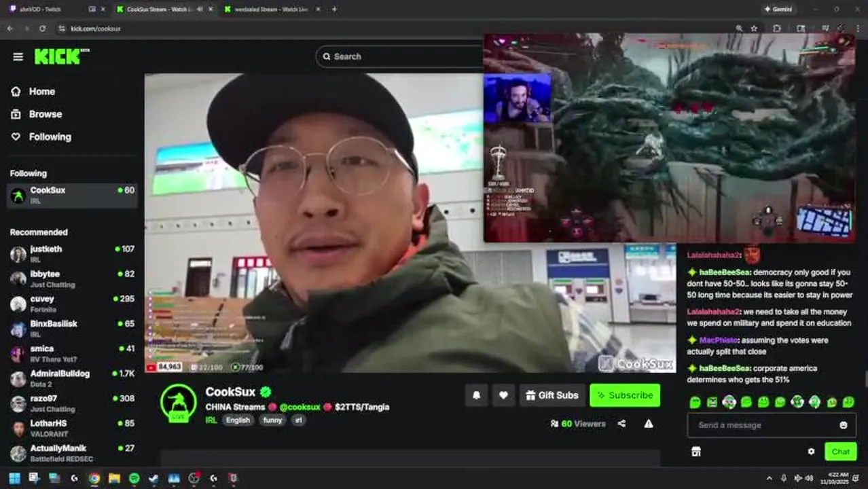
Task: Open a new browser tab
Action: pyautogui.click(x=334, y=9)
